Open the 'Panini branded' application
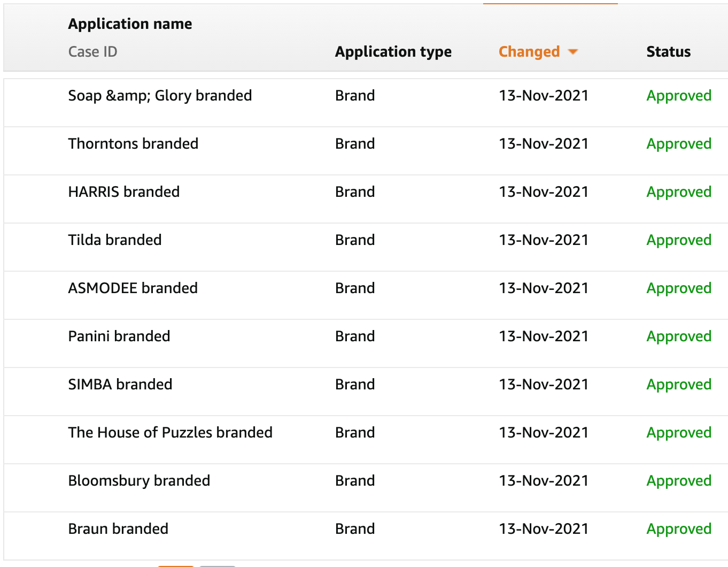728x567 pixels. [x=119, y=336]
